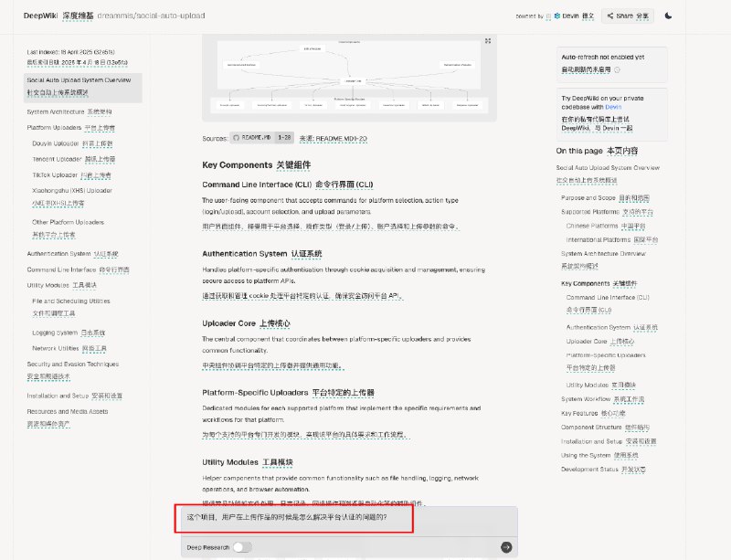
Task: Open Xiaohongshu (XHS) Uploader sidebar page
Action: pyautogui.click(x=72, y=196)
